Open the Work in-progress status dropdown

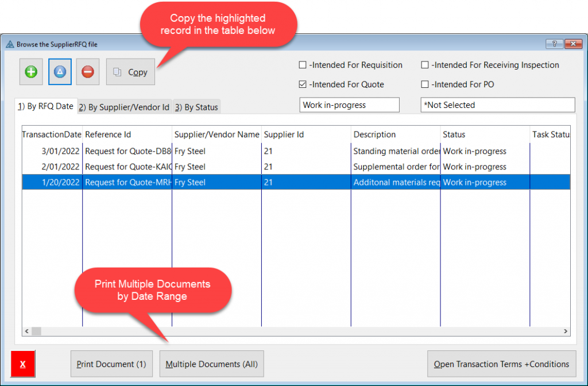[350, 105]
